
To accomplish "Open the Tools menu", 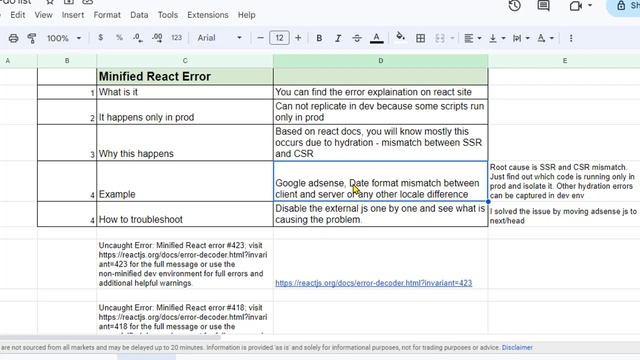I will 168,15.
